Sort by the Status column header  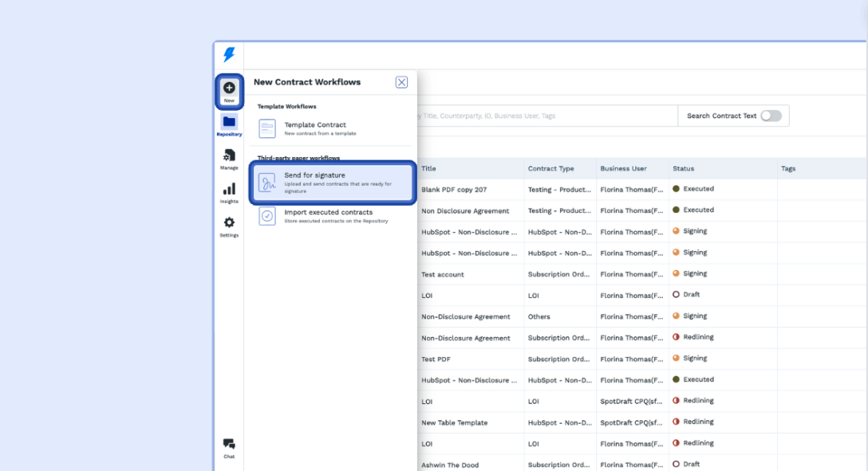[683, 169]
